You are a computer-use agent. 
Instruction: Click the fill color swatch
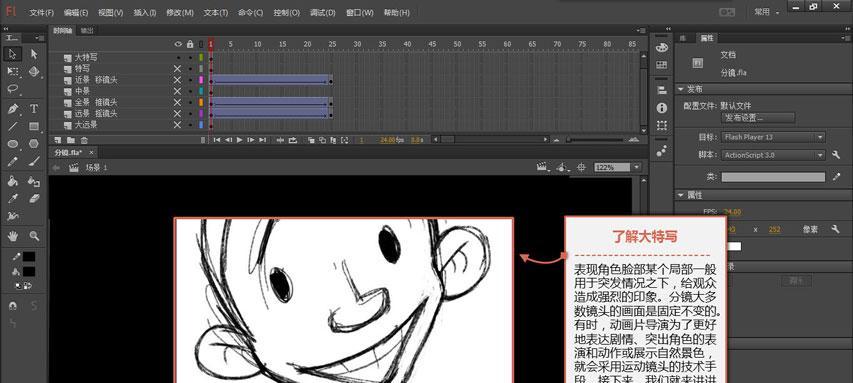(x=29, y=271)
